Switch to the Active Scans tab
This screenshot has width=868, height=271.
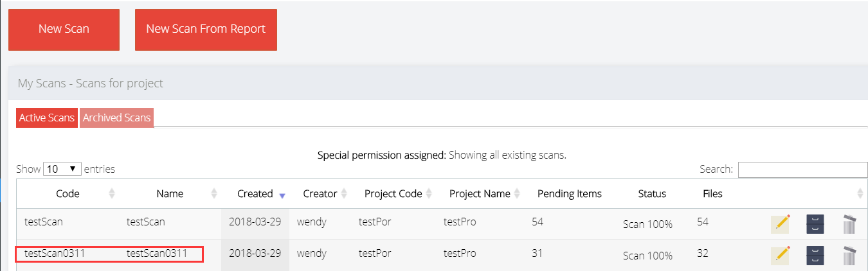(x=47, y=118)
